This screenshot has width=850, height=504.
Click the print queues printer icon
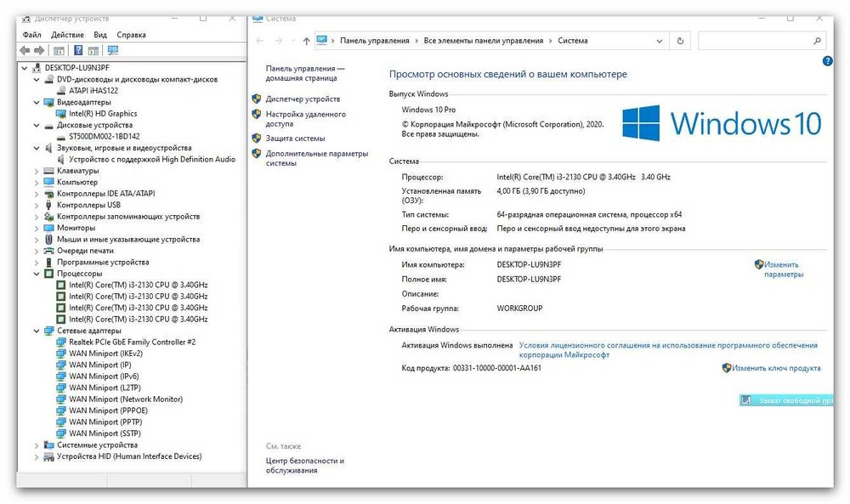pyautogui.click(x=48, y=251)
